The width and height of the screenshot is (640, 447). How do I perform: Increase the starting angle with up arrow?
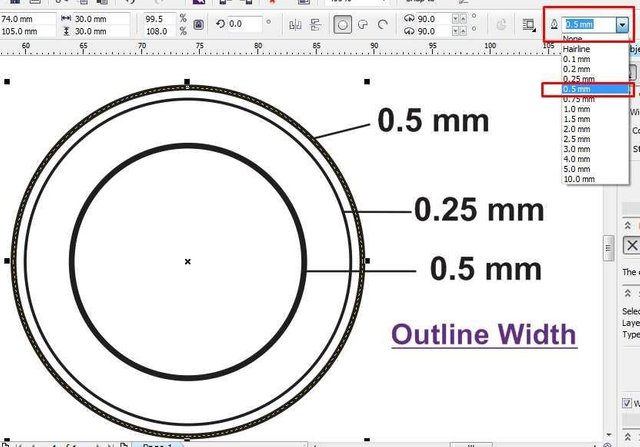tap(463, 19)
